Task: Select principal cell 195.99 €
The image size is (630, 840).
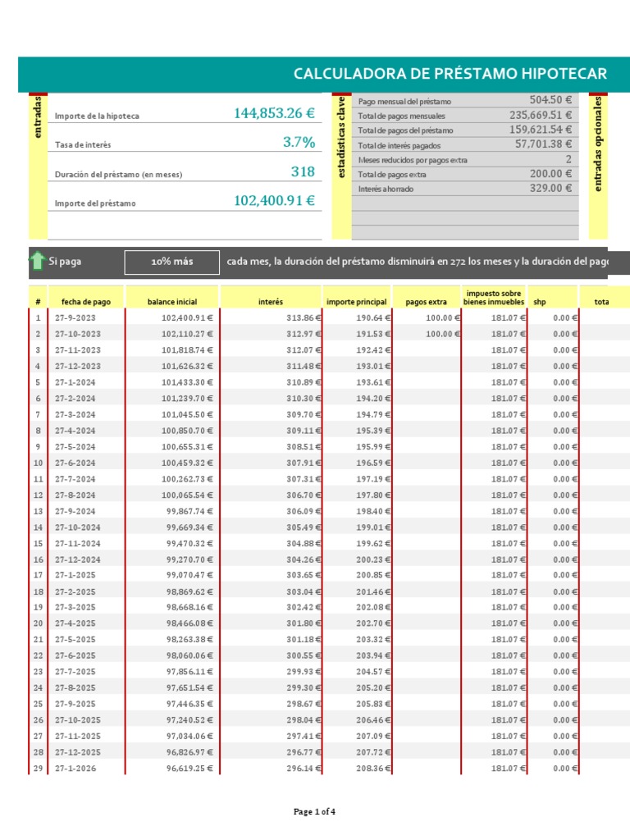Action: [x=373, y=446]
